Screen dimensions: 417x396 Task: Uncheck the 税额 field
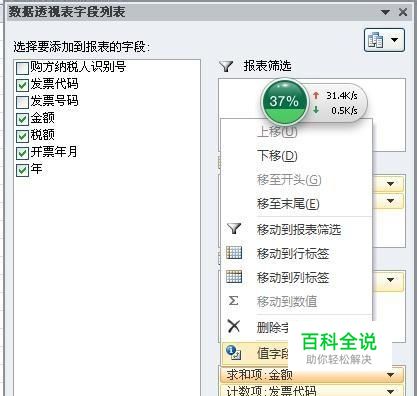(22, 136)
